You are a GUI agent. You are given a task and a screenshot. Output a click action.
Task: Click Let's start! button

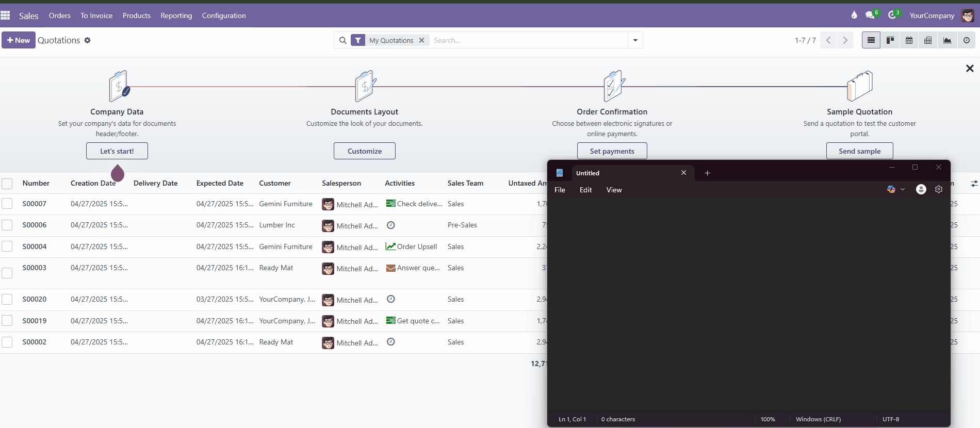coord(117,151)
